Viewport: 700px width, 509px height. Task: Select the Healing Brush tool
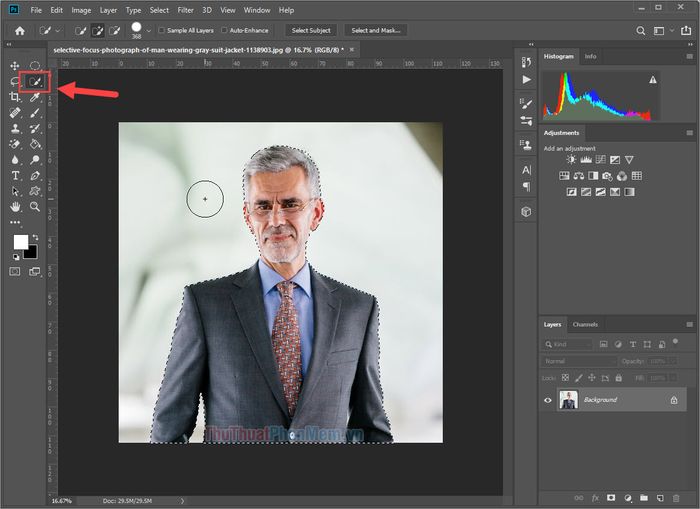tap(15, 113)
